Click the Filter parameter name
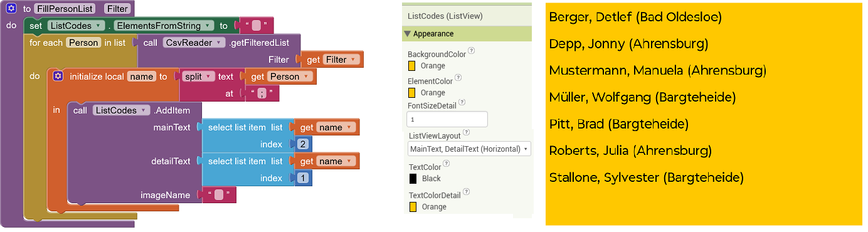 pyautogui.click(x=117, y=9)
